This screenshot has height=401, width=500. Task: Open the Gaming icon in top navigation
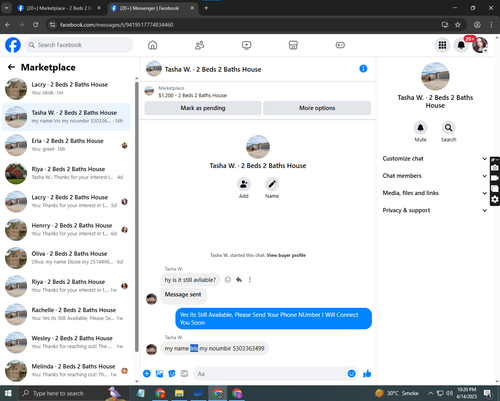click(340, 45)
